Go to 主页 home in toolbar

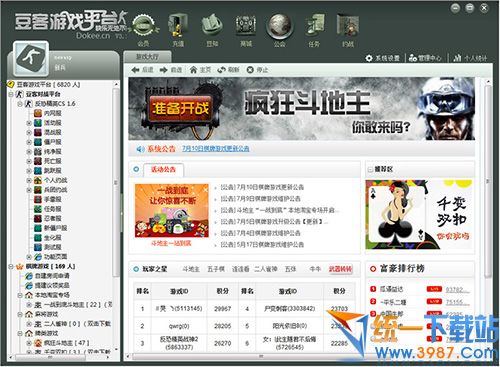coord(200,70)
